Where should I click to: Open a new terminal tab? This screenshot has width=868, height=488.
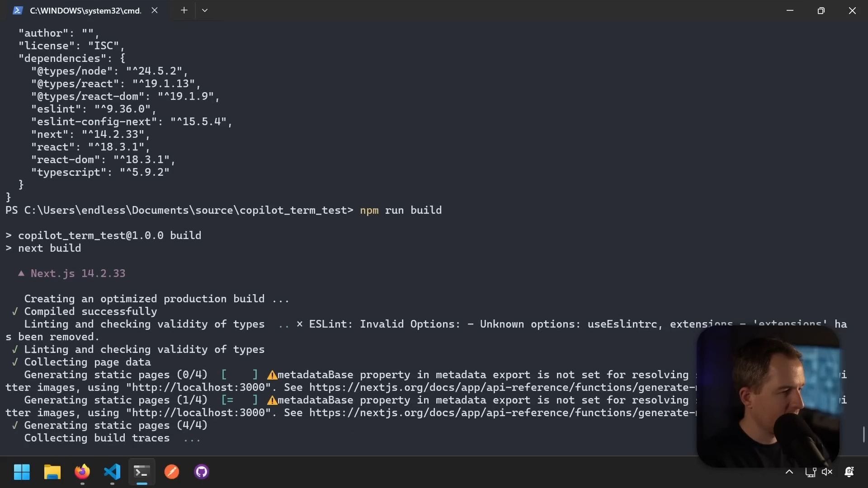coord(184,10)
